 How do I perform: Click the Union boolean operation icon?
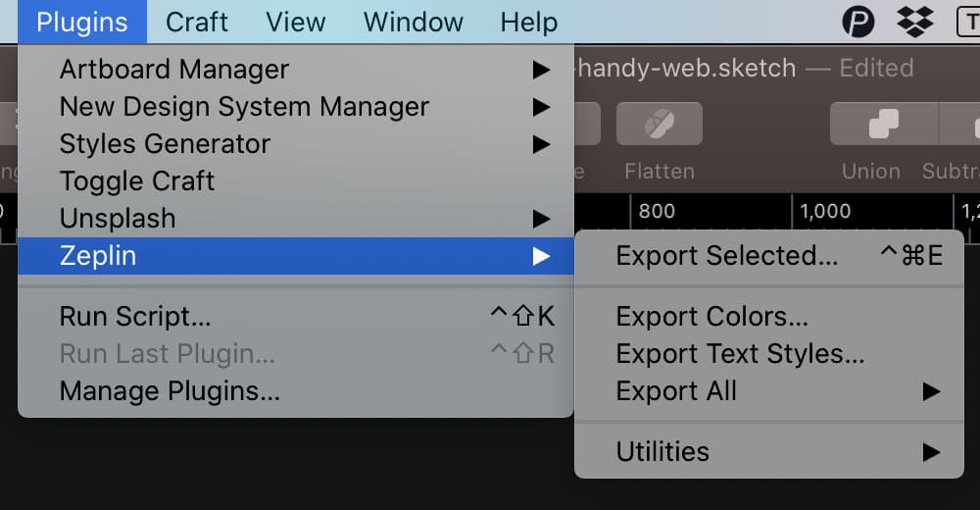[884, 124]
